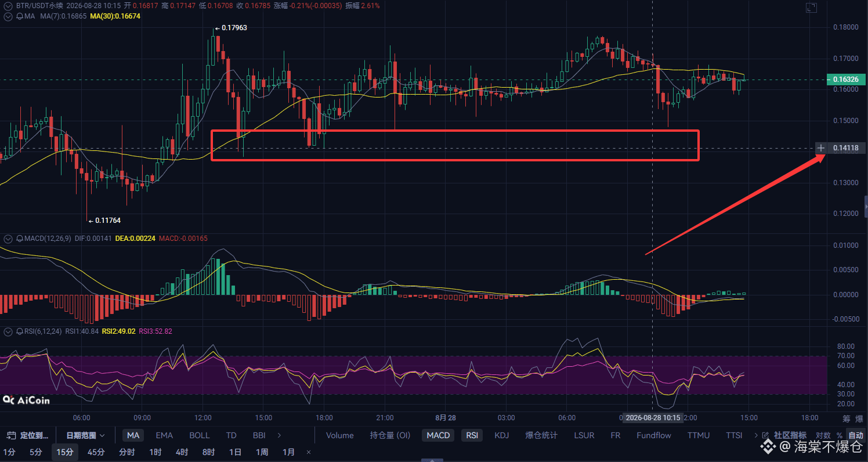Click the fullscreen chart icon
Viewport: 868px width, 462px height.
(x=811, y=8)
